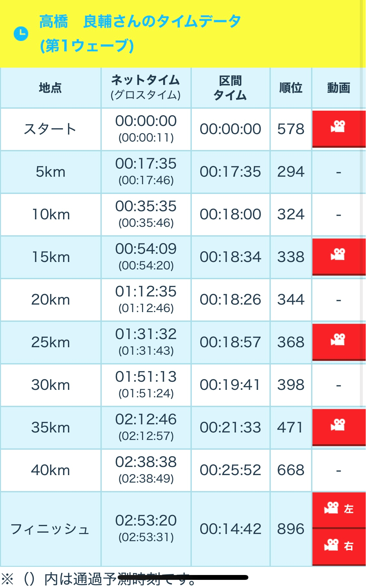Image resolution: width=366 pixels, height=588 pixels.
Task: Click the 高橋 良輔さんのタイムデータ title
Action: (x=140, y=22)
